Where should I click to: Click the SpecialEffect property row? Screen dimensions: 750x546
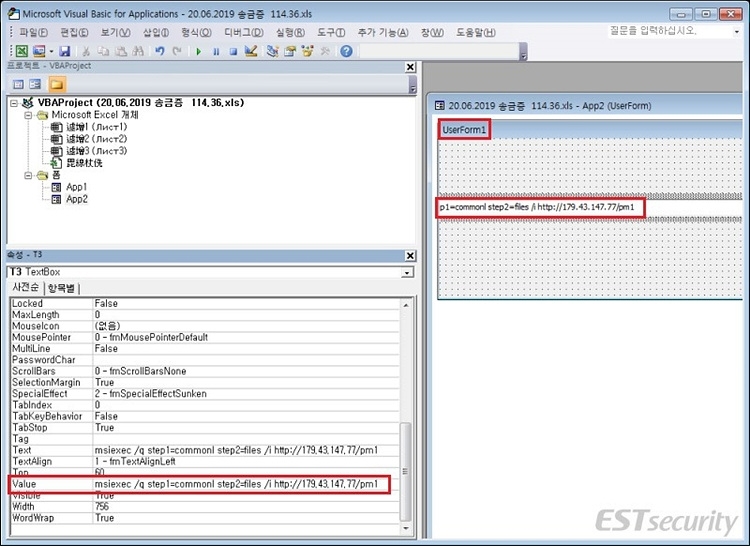point(205,394)
